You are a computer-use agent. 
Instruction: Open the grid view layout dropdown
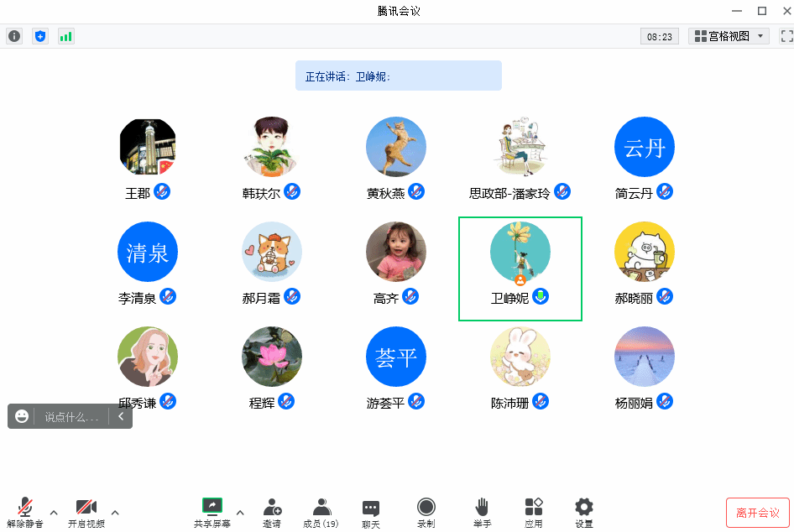[x=729, y=36]
